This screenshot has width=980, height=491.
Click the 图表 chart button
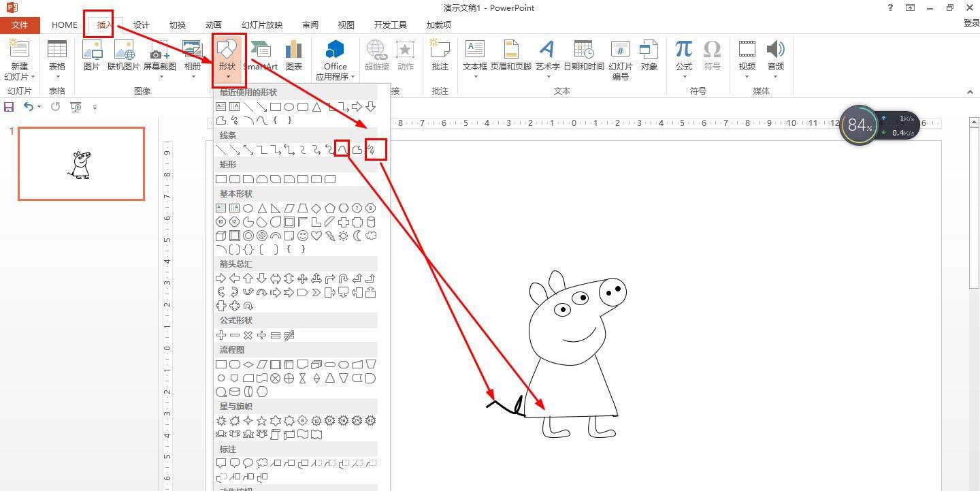coord(294,56)
